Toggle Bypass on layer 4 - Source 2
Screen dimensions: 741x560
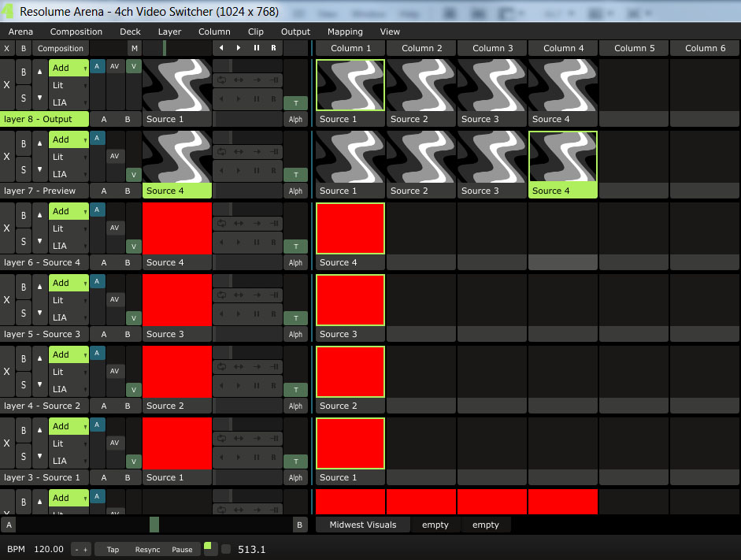[24, 359]
